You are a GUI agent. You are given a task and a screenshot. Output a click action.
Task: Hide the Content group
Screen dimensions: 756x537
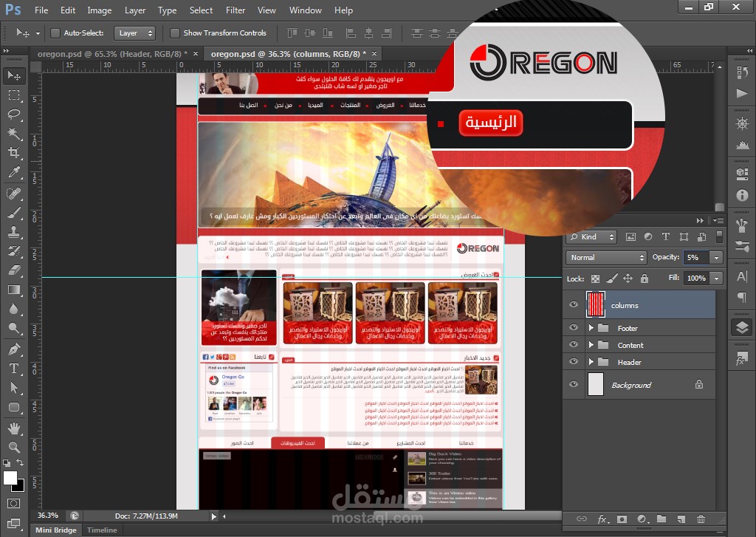(x=573, y=344)
